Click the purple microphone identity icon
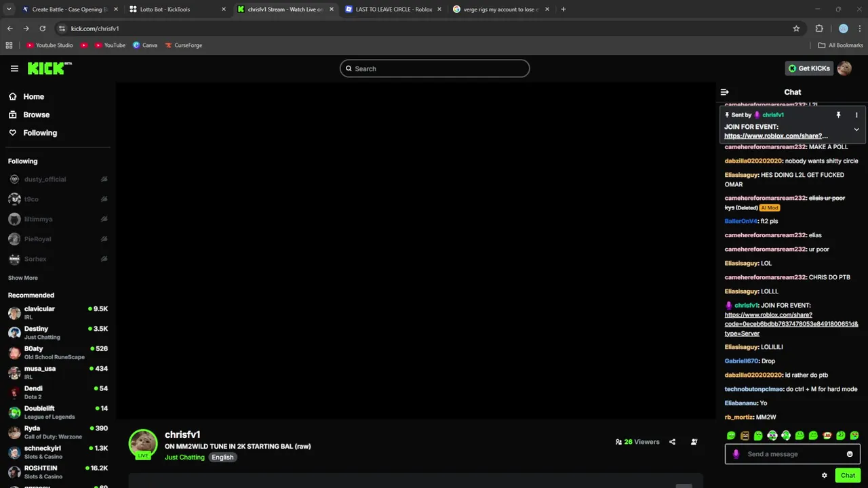The width and height of the screenshot is (868, 488). (736, 454)
